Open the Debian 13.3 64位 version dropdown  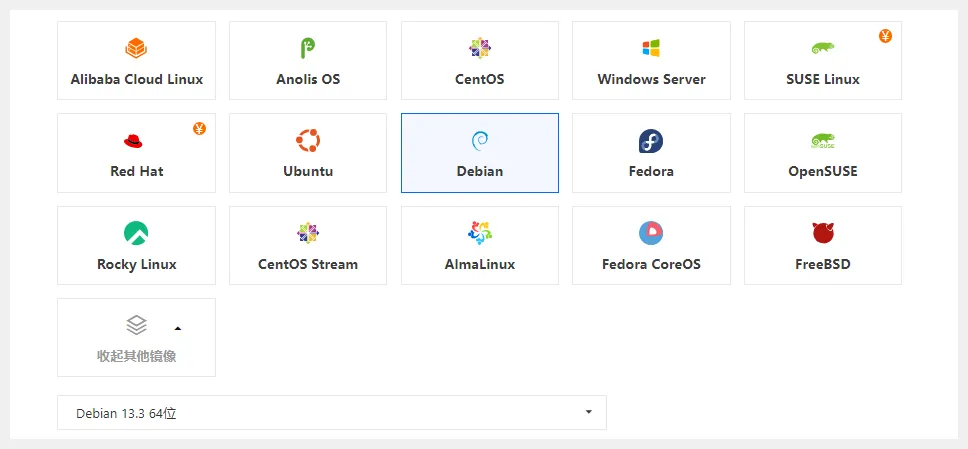332,413
